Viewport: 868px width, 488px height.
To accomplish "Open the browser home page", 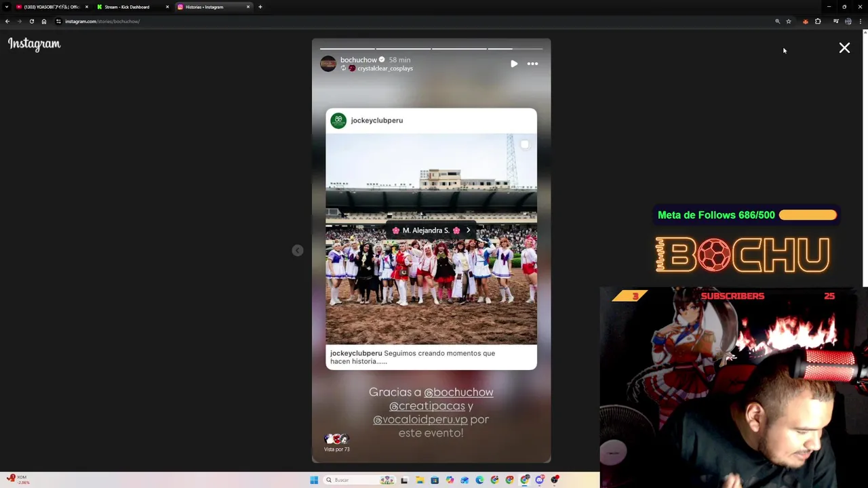I will click(44, 21).
